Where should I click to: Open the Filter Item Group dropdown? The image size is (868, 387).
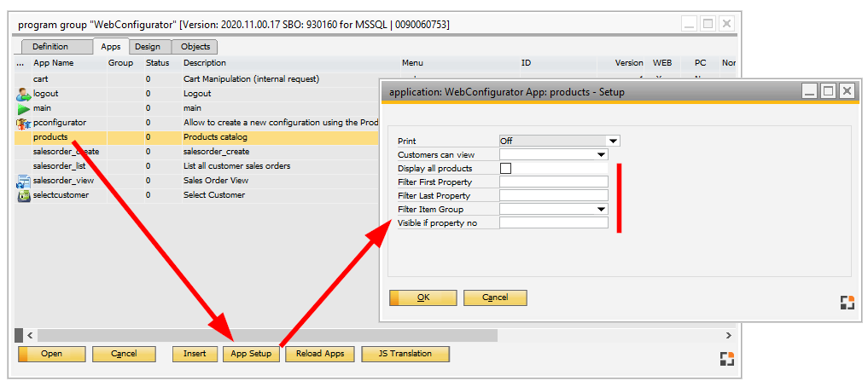(601, 209)
